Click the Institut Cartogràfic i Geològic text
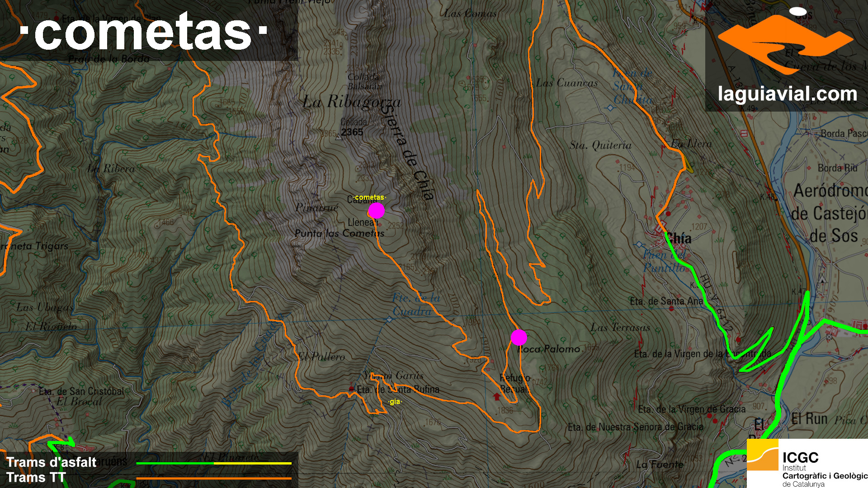This screenshot has height=488, width=868. click(825, 476)
